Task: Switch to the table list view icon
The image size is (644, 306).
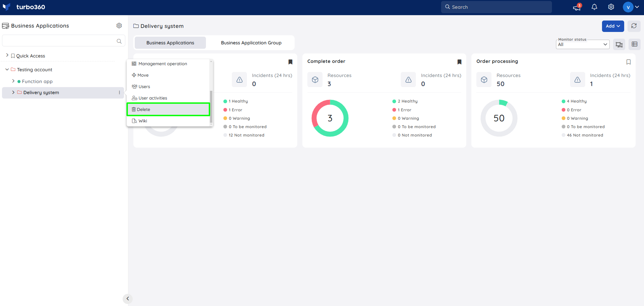Action: (x=635, y=44)
